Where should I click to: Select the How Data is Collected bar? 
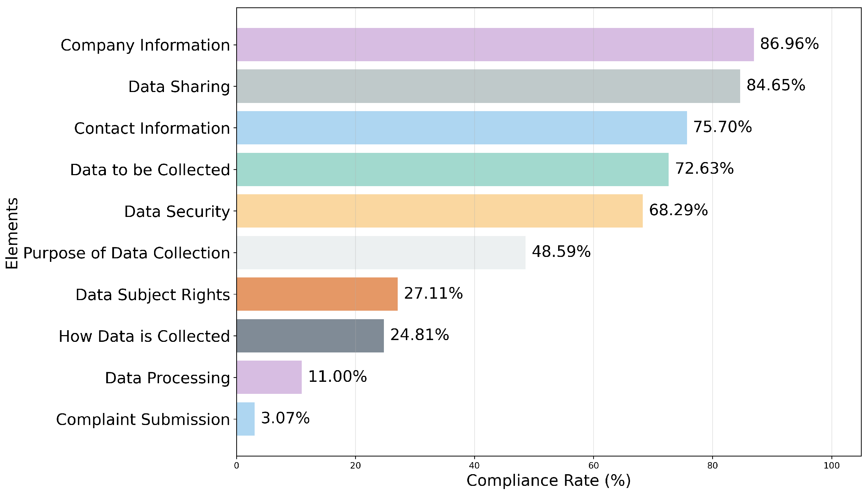tap(310, 336)
